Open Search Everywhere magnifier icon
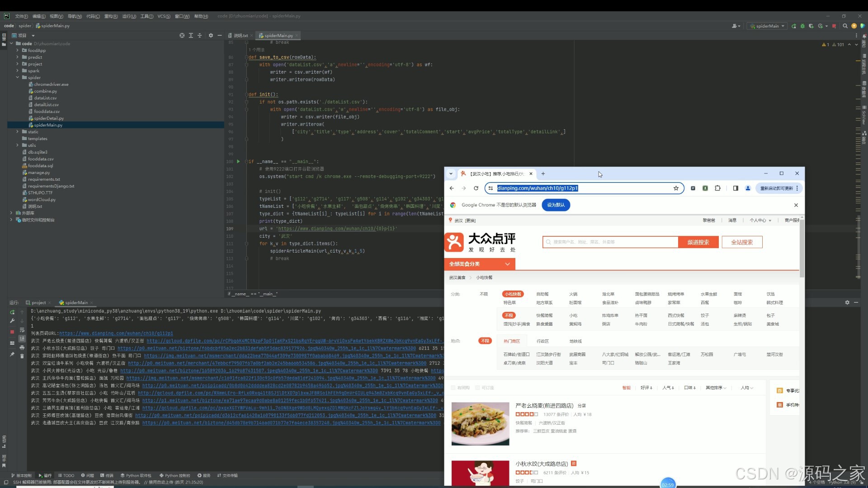 [x=845, y=26]
